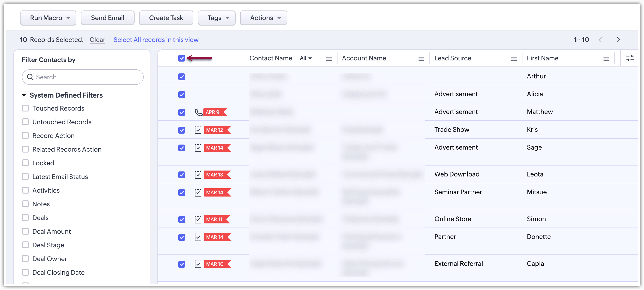The width and height of the screenshot is (644, 290).
Task: Expand the Tags dropdown menu
Action: [x=216, y=18]
